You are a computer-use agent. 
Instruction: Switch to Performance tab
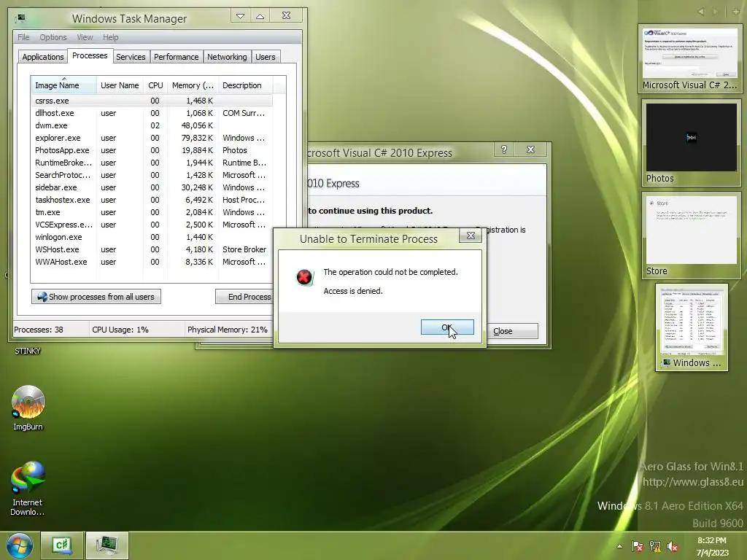click(177, 57)
